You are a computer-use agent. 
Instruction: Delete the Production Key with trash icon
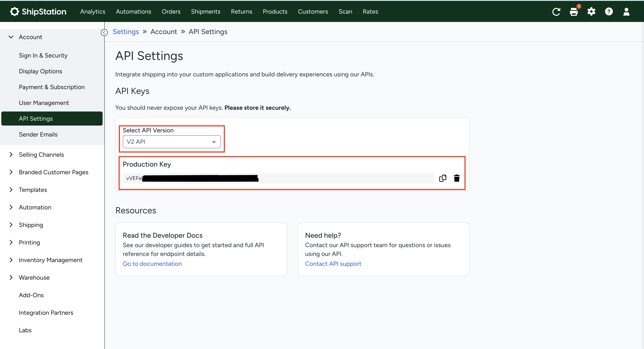(x=457, y=178)
